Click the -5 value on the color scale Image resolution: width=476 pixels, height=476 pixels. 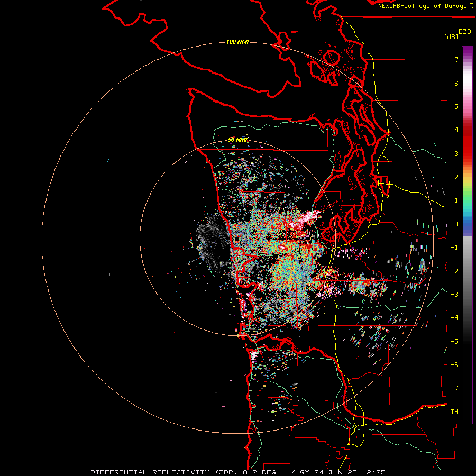pyautogui.click(x=454, y=341)
